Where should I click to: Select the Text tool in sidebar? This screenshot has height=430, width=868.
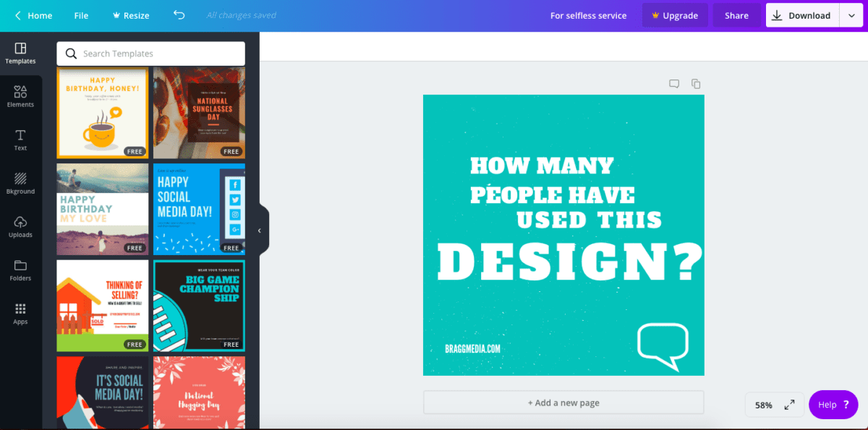click(20, 140)
